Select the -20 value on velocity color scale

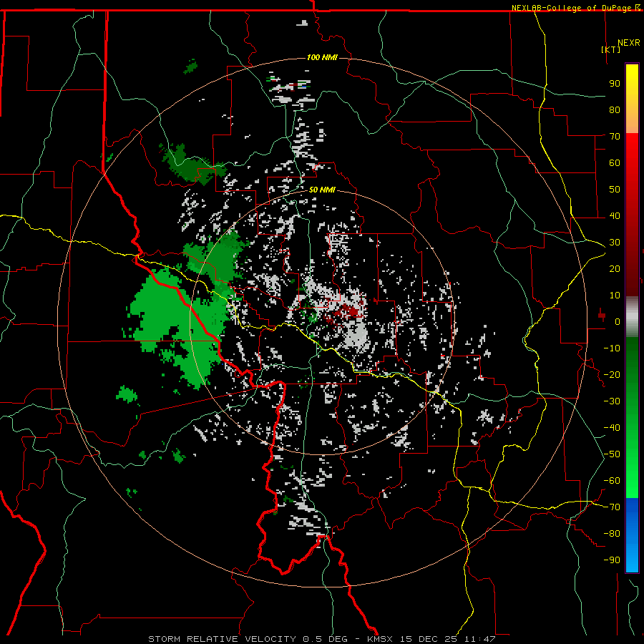pyautogui.click(x=612, y=374)
